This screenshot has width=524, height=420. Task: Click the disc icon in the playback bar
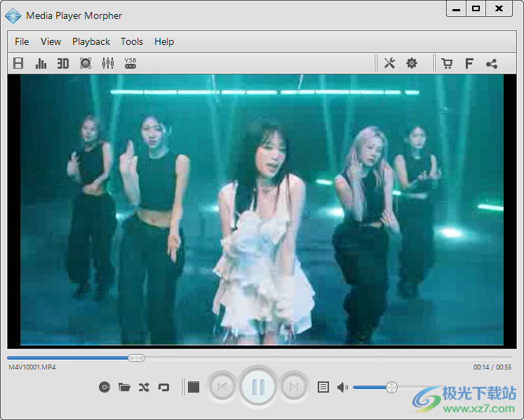coord(105,387)
